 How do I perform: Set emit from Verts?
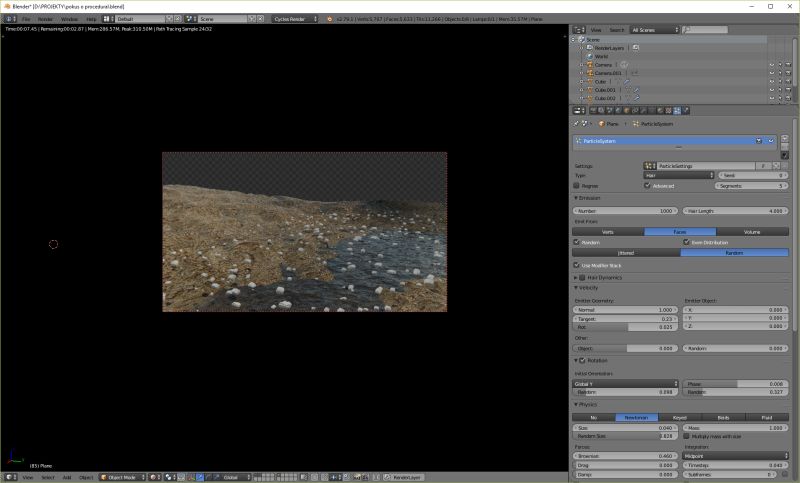click(x=608, y=232)
